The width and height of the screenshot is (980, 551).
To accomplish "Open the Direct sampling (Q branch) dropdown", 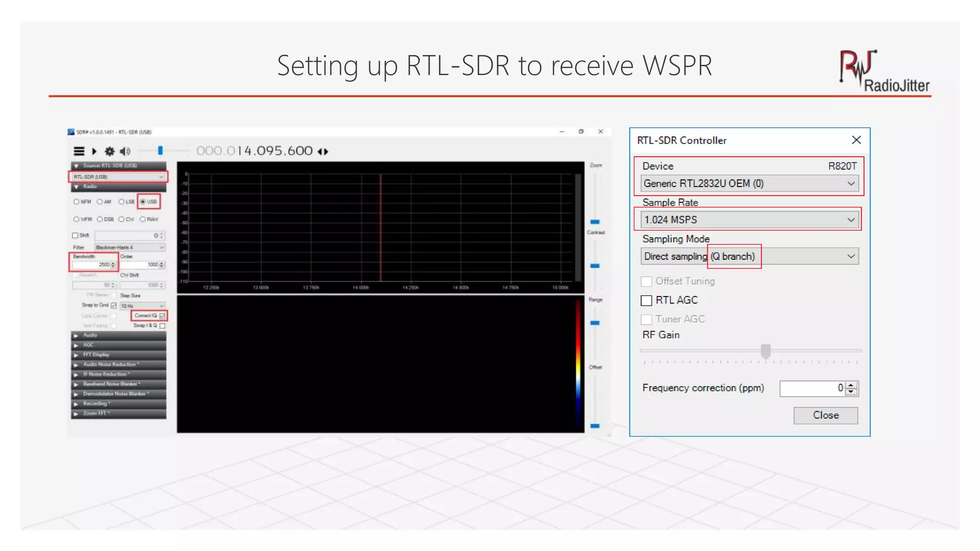I will coord(749,256).
